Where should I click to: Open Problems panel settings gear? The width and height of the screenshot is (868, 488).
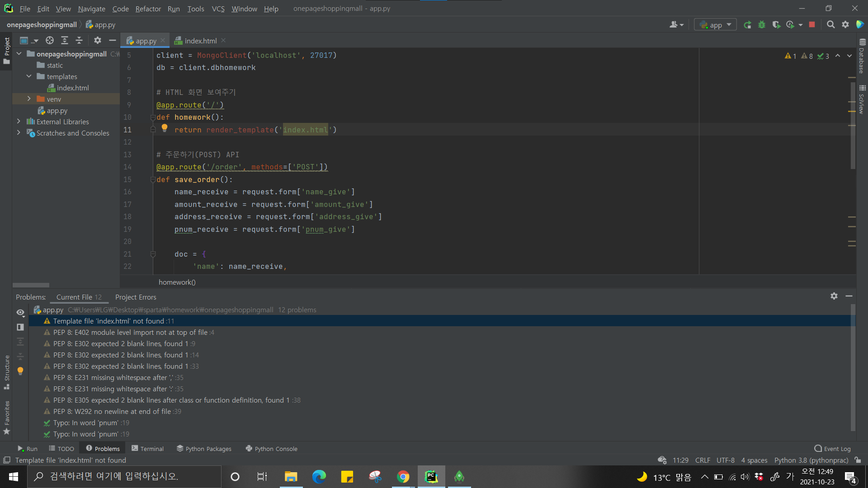(x=834, y=296)
